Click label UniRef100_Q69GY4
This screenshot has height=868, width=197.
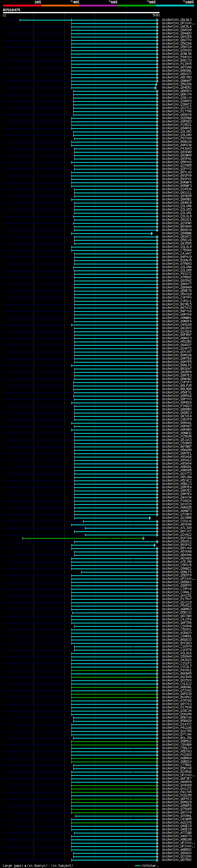177,115
